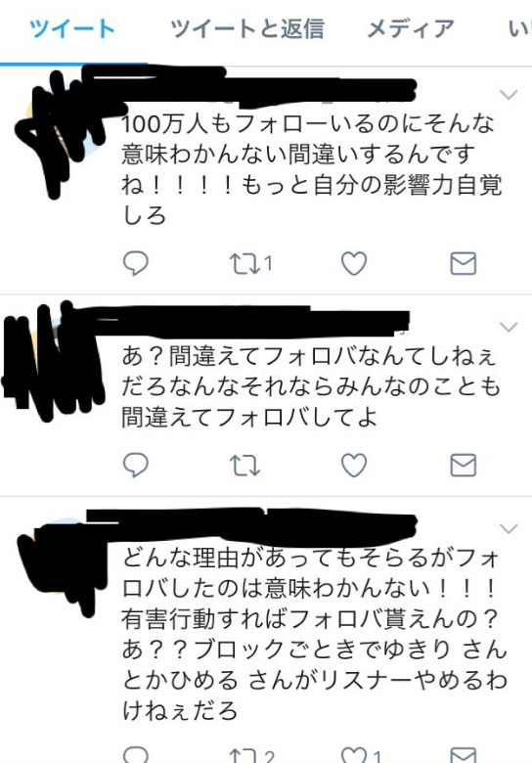
Task: Retweet the 100万人もフォロー tweet
Action: (244, 263)
